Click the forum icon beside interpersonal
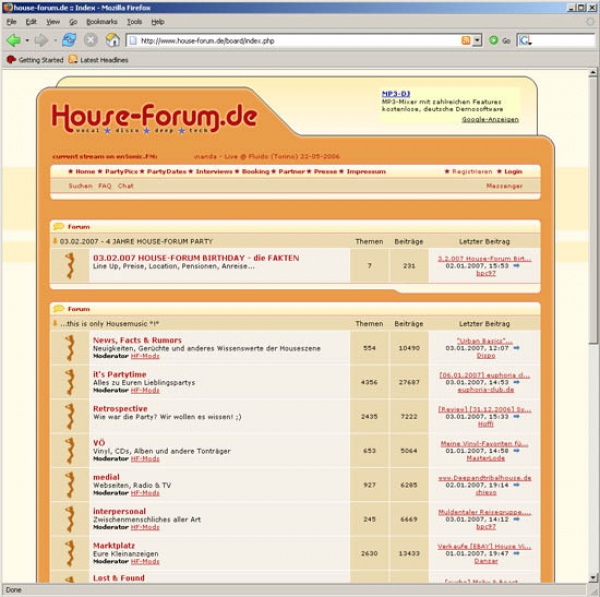The image size is (600, 597). pyautogui.click(x=70, y=519)
